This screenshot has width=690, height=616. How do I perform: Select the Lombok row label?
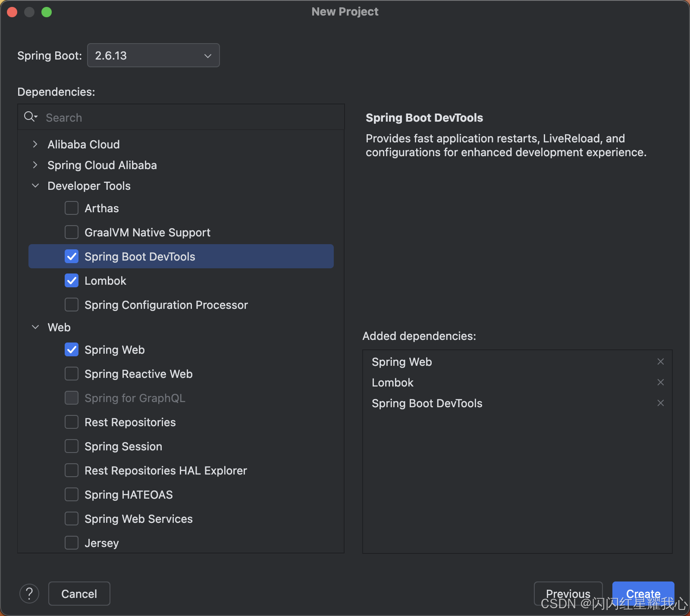(x=105, y=281)
